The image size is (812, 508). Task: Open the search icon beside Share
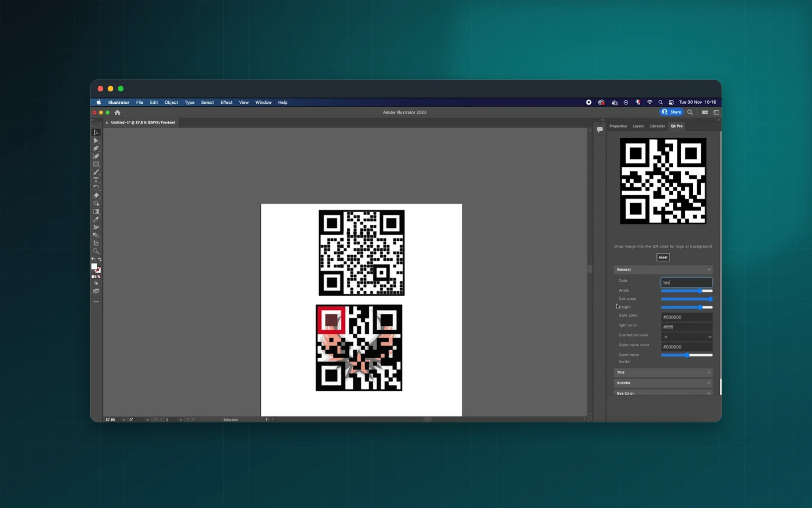[690, 112]
